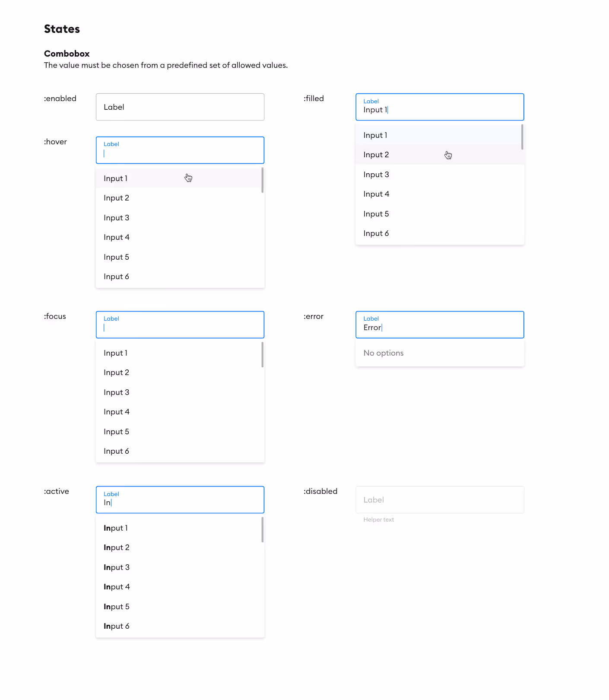This screenshot has height=700, width=609.
Task: Click the :disabled combobox field
Action: click(439, 500)
